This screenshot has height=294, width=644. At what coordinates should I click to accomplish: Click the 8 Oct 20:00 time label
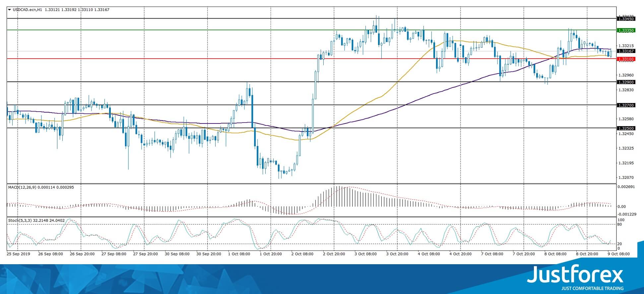588,254
